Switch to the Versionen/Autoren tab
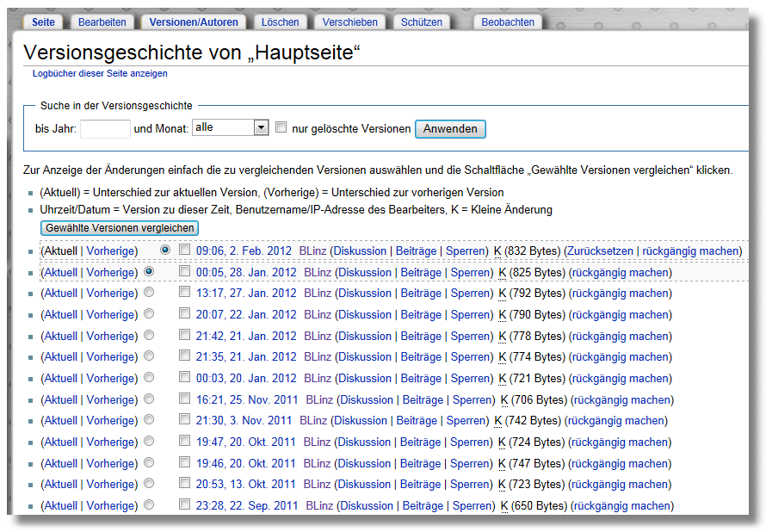766x532 pixels. click(193, 22)
